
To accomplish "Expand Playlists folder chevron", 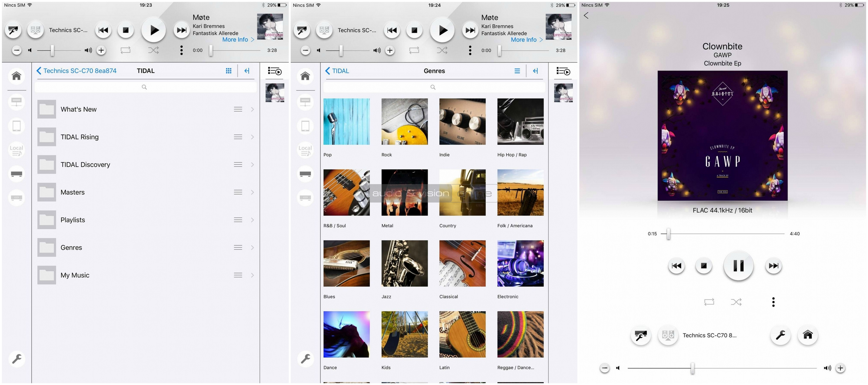I will [x=252, y=220].
